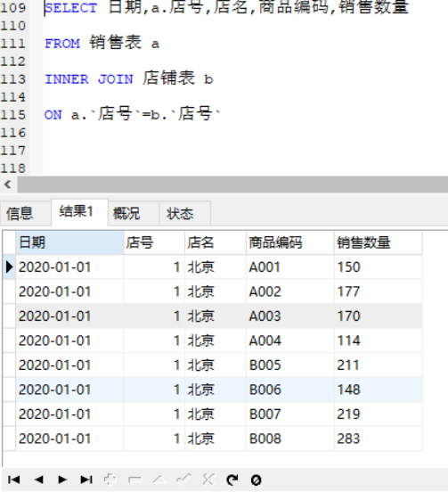This screenshot has width=448, height=492.
Task: Go to first record navigation icon
Action: tap(13, 480)
